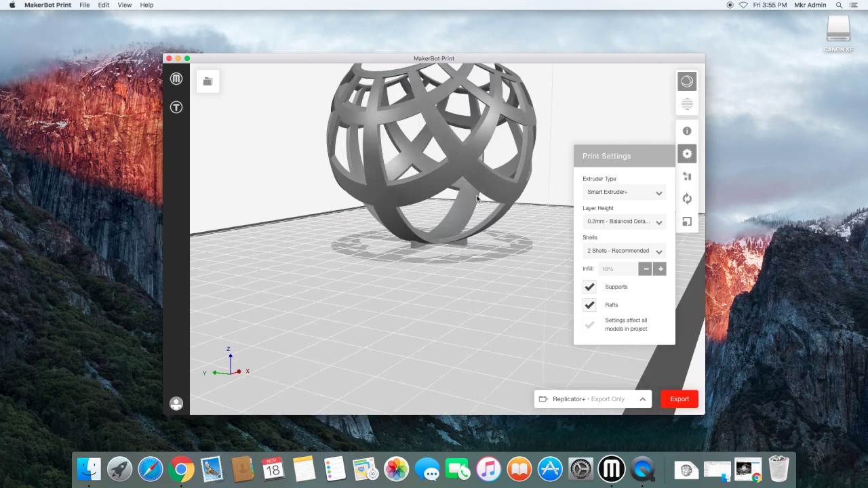Decrease infill with the minus button
Image resolution: width=868 pixels, height=488 pixels.
click(646, 269)
